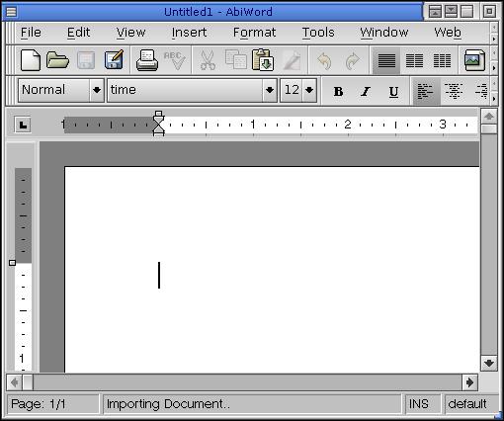
Task: Click the vertical scrollbar down arrow
Action: pos(489,363)
